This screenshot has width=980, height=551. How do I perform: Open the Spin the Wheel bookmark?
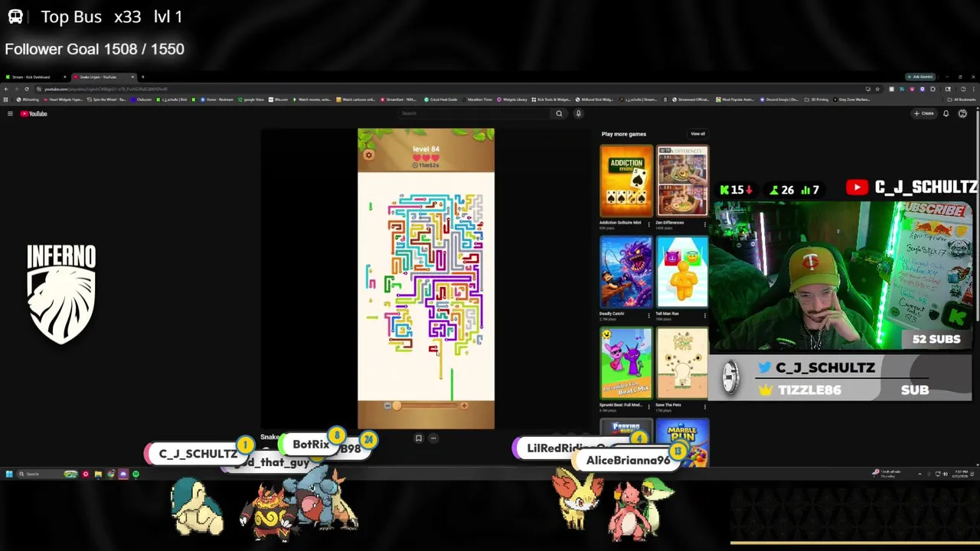pos(106,99)
